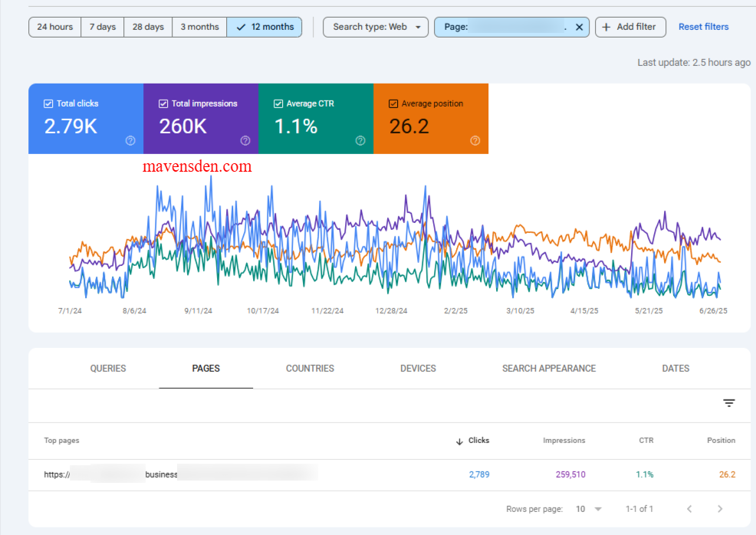Uncheck the Total clicks checkbox
756x535 pixels.
[48, 103]
